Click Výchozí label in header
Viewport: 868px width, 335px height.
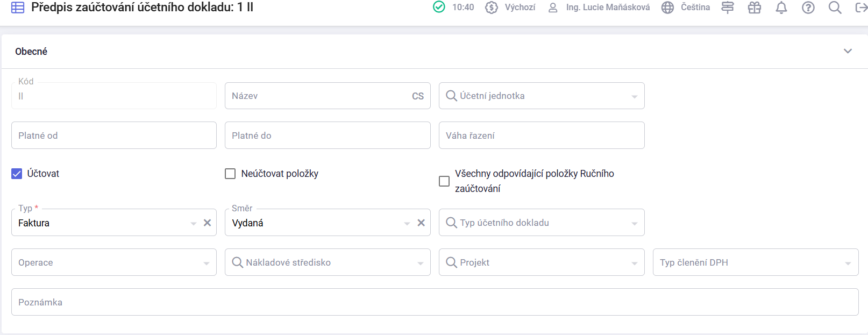(520, 8)
